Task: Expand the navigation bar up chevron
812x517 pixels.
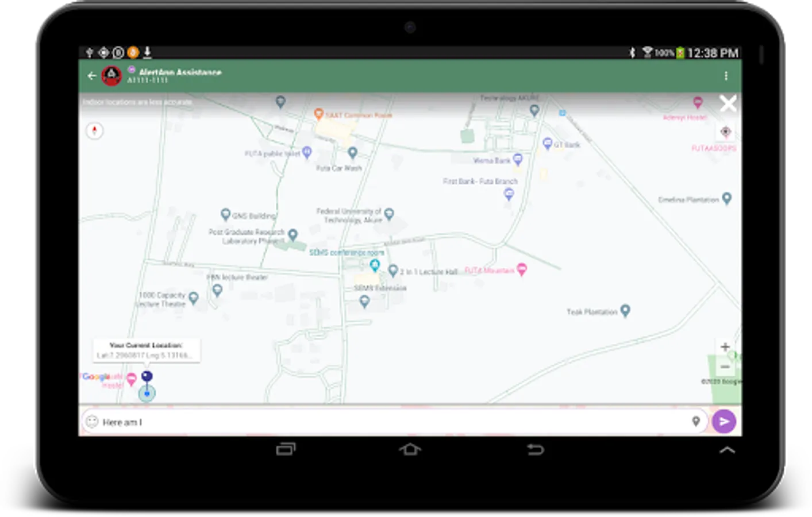Action: [x=727, y=450]
